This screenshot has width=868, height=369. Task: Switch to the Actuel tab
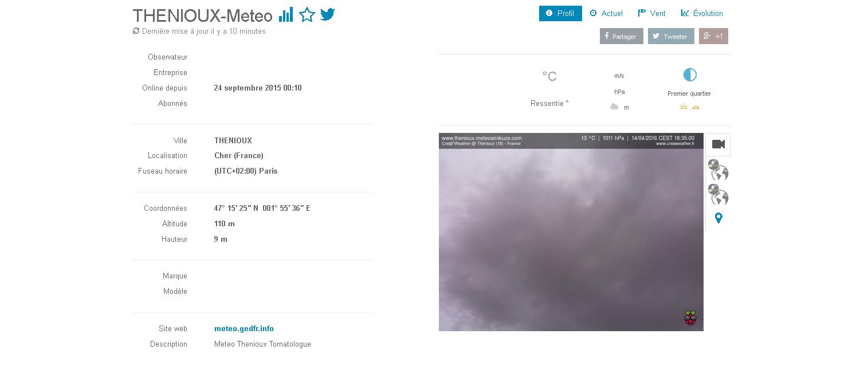[606, 13]
